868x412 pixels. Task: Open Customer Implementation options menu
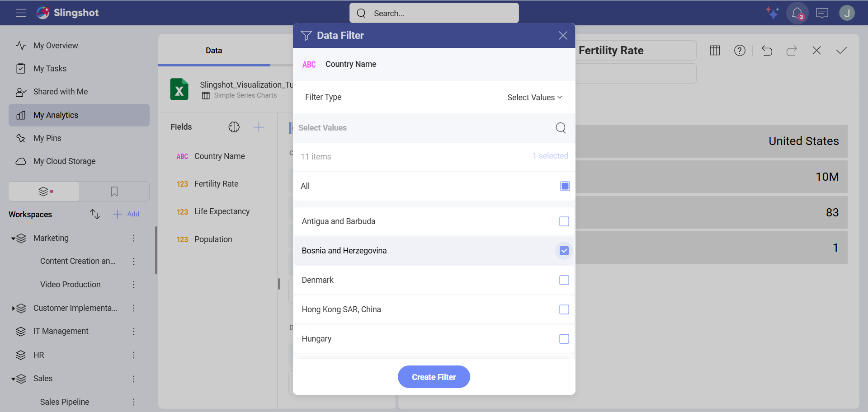134,308
